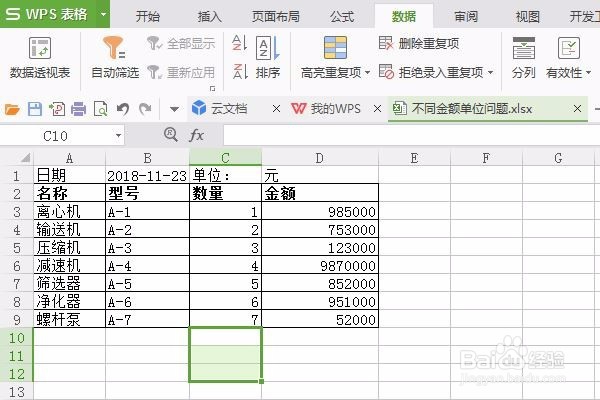Image resolution: width=600 pixels, height=400 pixels.
Task: Click 重新应用 reapply filter button
Action: pyautogui.click(x=181, y=72)
